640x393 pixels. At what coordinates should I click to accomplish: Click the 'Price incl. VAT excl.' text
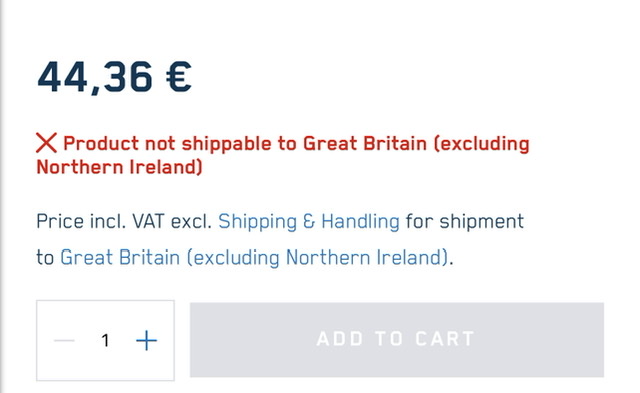point(124,222)
